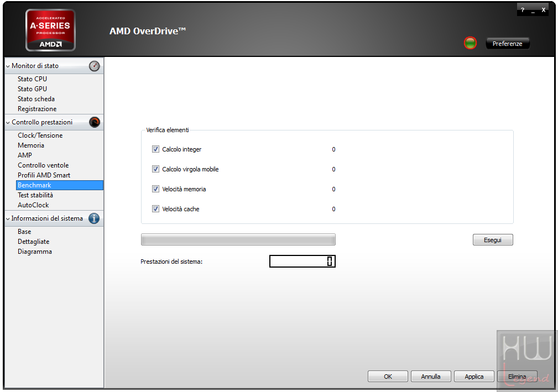
Task: Collapse the Informazioni del sistema section
Action: 8,219
